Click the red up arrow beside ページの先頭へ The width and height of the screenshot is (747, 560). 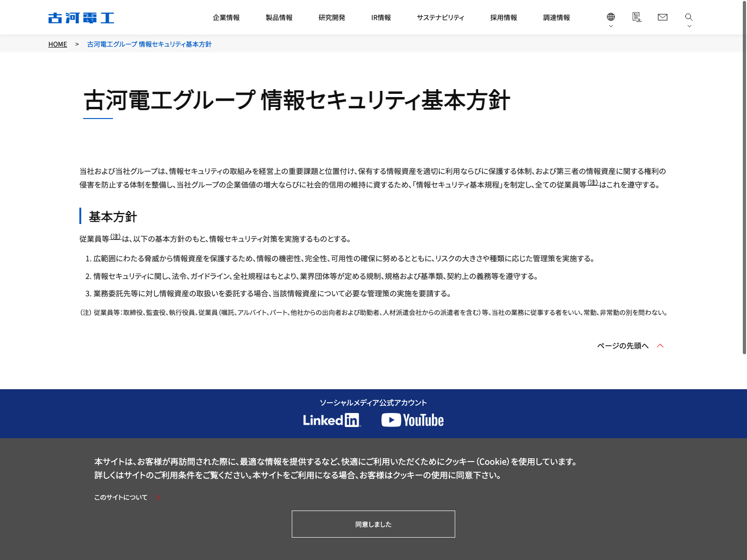pyautogui.click(x=660, y=346)
